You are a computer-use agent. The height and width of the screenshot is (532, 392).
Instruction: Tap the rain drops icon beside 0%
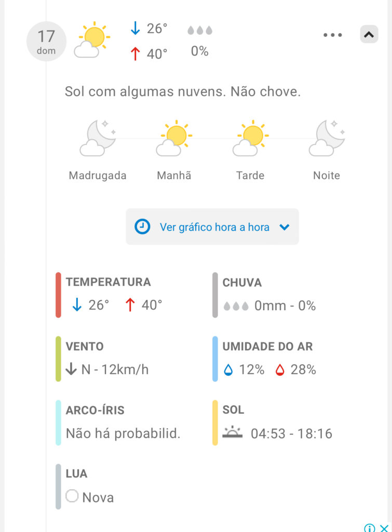point(200,30)
